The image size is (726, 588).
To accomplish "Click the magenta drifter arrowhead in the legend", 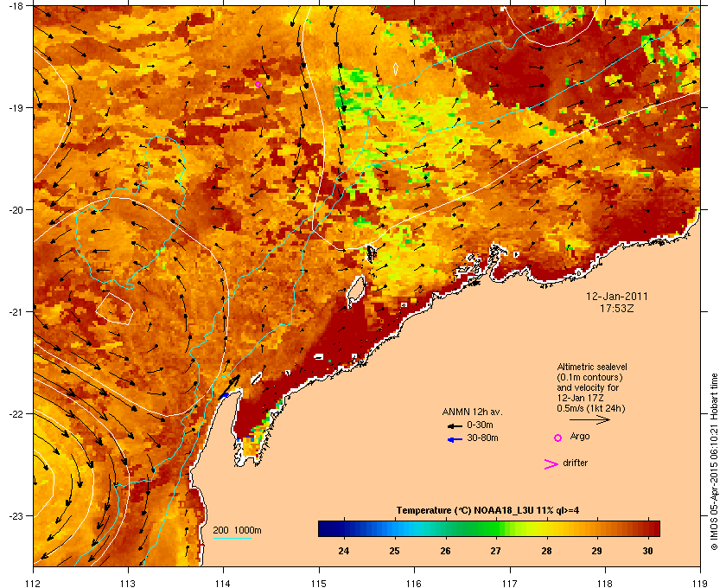I will click(551, 464).
